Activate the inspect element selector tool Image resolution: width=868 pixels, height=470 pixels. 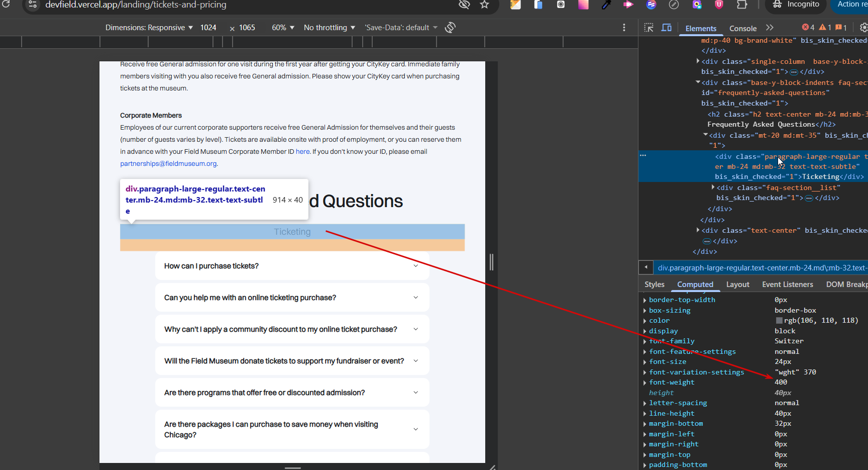(649, 28)
